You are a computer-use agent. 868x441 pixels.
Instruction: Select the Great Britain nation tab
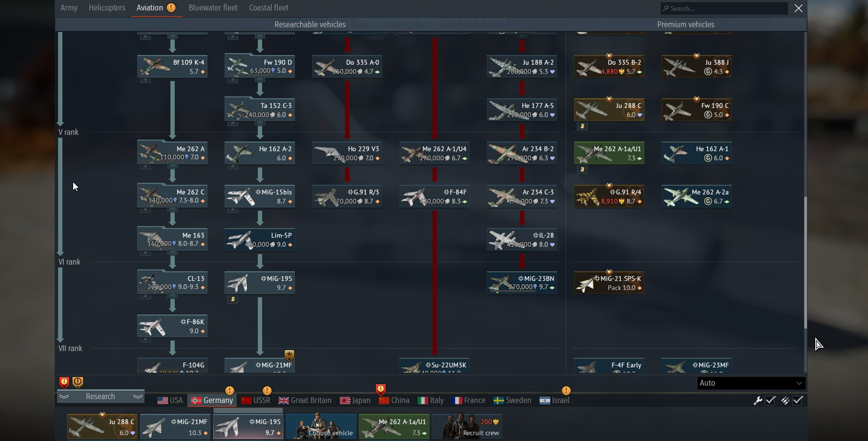click(305, 400)
